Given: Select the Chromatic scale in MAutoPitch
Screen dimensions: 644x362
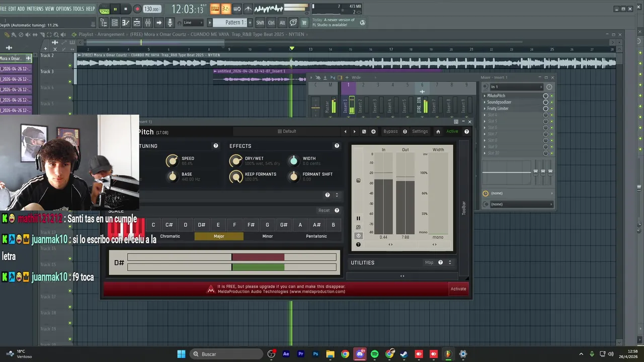Looking at the screenshot, I should coord(170,236).
